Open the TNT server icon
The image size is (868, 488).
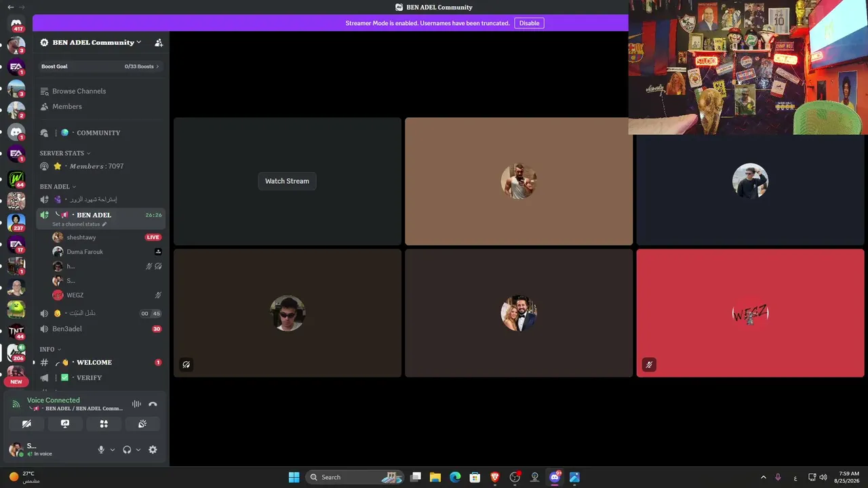tap(16, 331)
